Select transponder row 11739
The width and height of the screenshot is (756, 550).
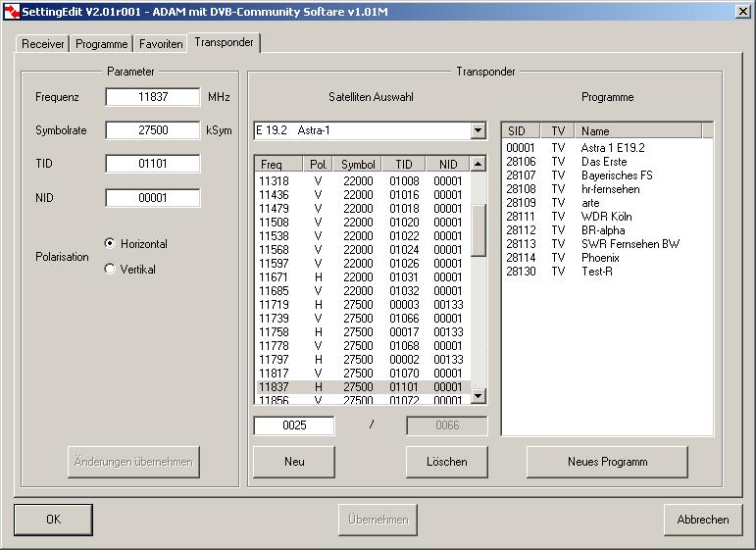pos(362,319)
